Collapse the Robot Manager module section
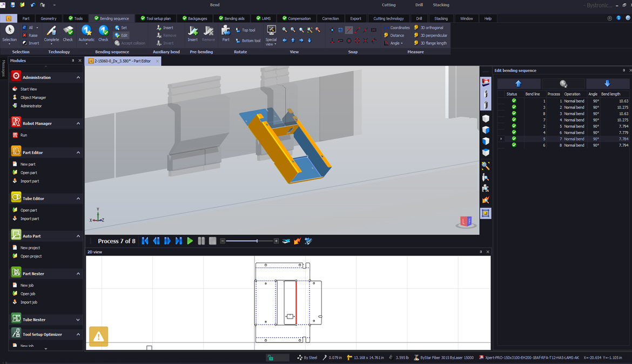Image resolution: width=632 pixels, height=364 pixels. tap(78, 124)
